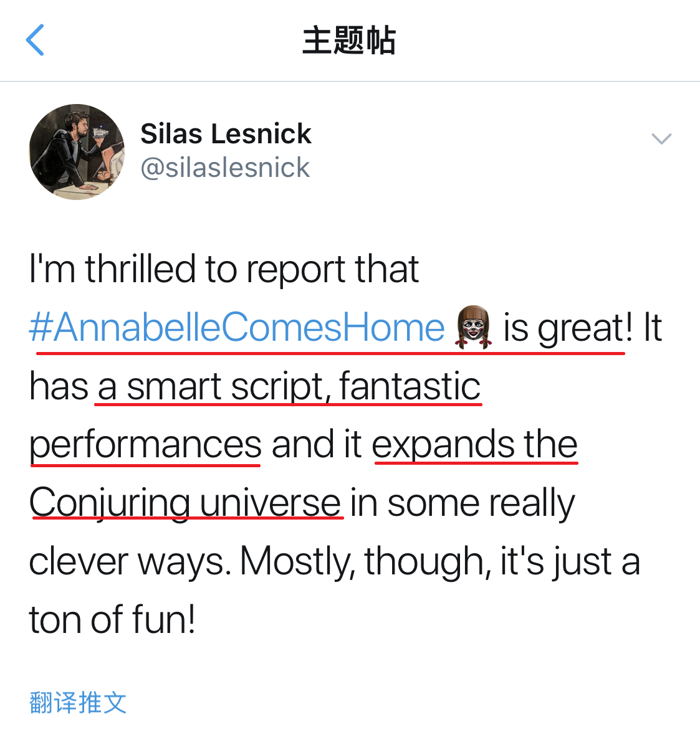This screenshot has width=700, height=737.
Task: Click the words "is great!"
Action: [x=567, y=328]
